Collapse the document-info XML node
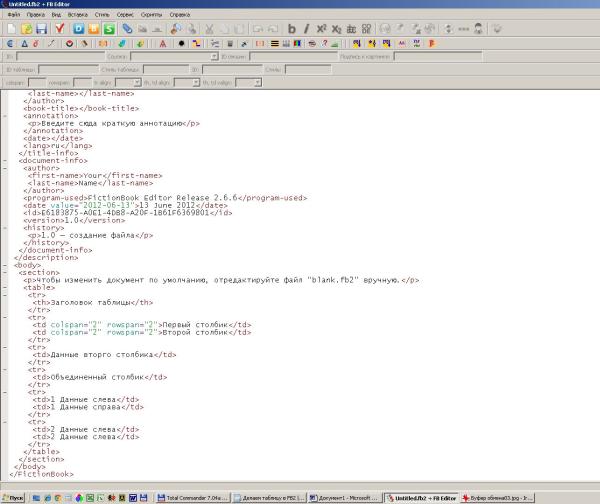 tap(5, 160)
